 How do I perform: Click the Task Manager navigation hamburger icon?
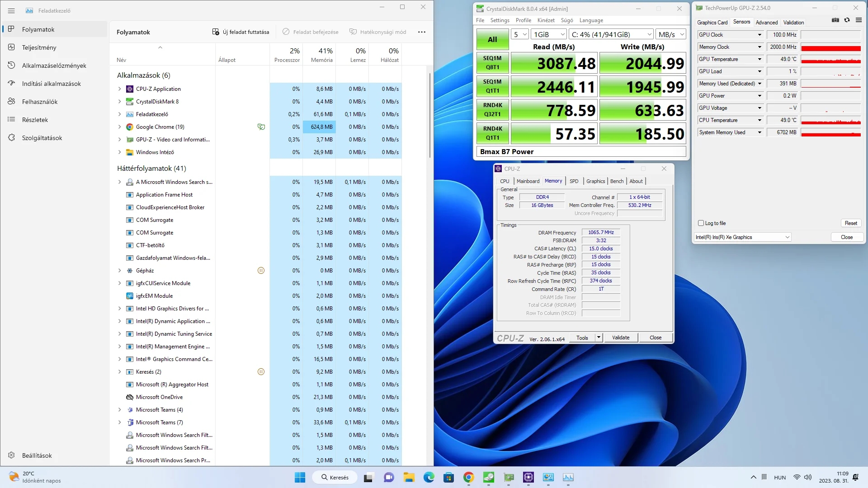pos(11,10)
